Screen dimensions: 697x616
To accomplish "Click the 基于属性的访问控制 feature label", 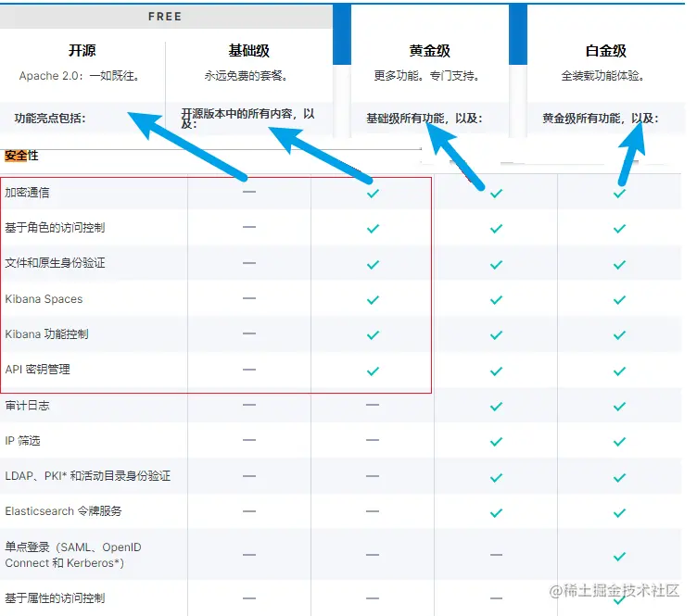I will tap(55, 598).
